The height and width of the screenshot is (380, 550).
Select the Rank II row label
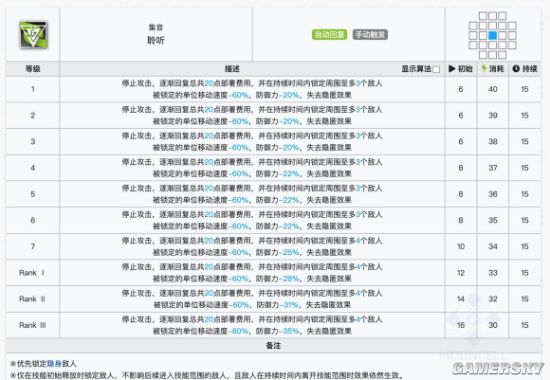point(32,299)
